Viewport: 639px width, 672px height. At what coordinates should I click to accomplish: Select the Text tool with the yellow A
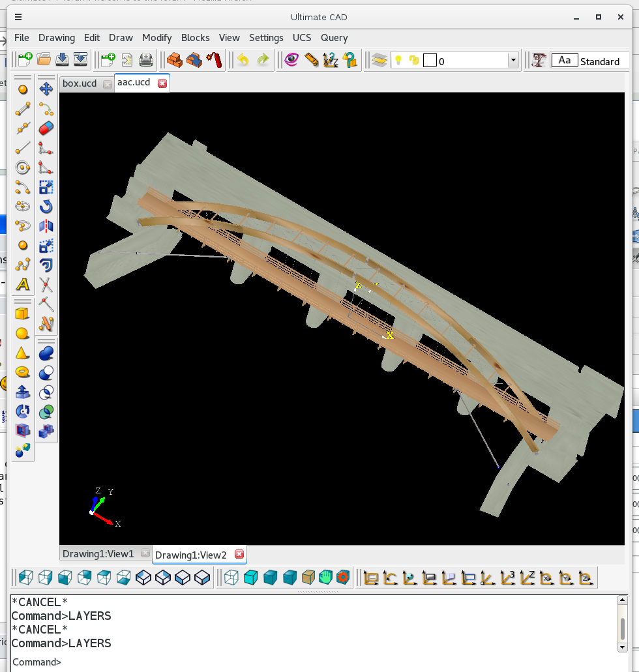coord(23,284)
